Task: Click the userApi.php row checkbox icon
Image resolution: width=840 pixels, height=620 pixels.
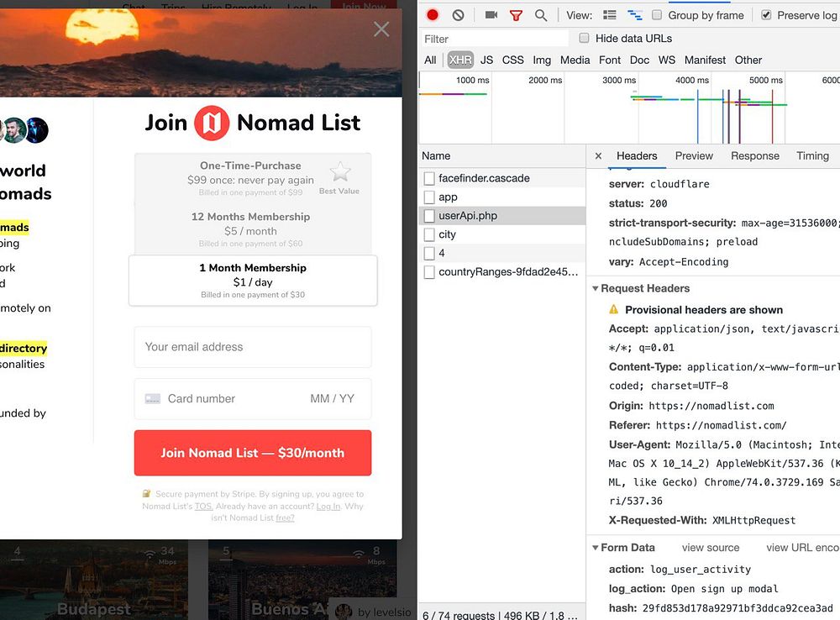Action: pos(429,216)
